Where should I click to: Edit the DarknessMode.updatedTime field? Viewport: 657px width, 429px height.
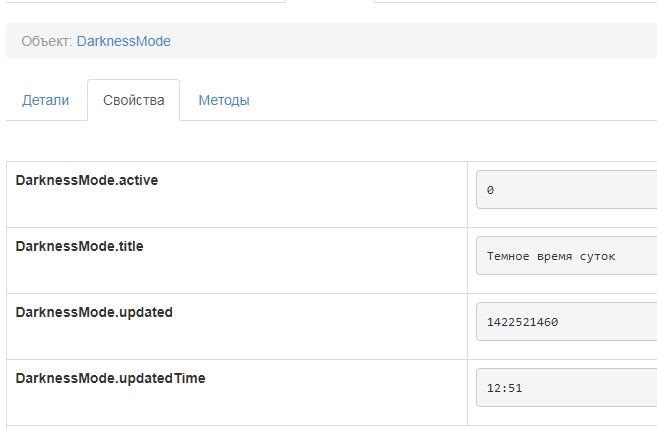[566, 387]
